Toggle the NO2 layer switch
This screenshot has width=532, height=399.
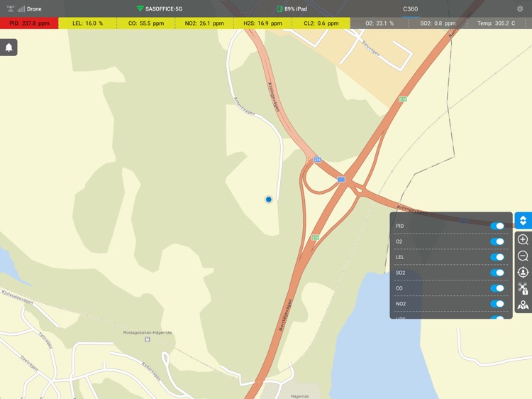(497, 304)
